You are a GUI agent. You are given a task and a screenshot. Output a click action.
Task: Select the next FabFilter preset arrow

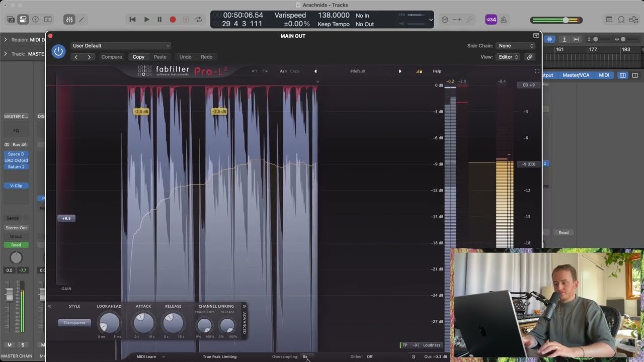[x=400, y=71]
